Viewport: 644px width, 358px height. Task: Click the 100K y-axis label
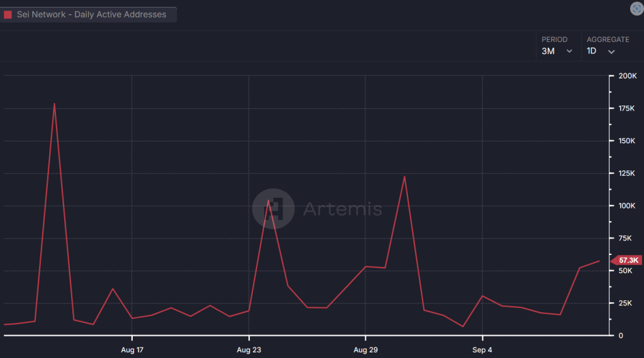(627, 205)
